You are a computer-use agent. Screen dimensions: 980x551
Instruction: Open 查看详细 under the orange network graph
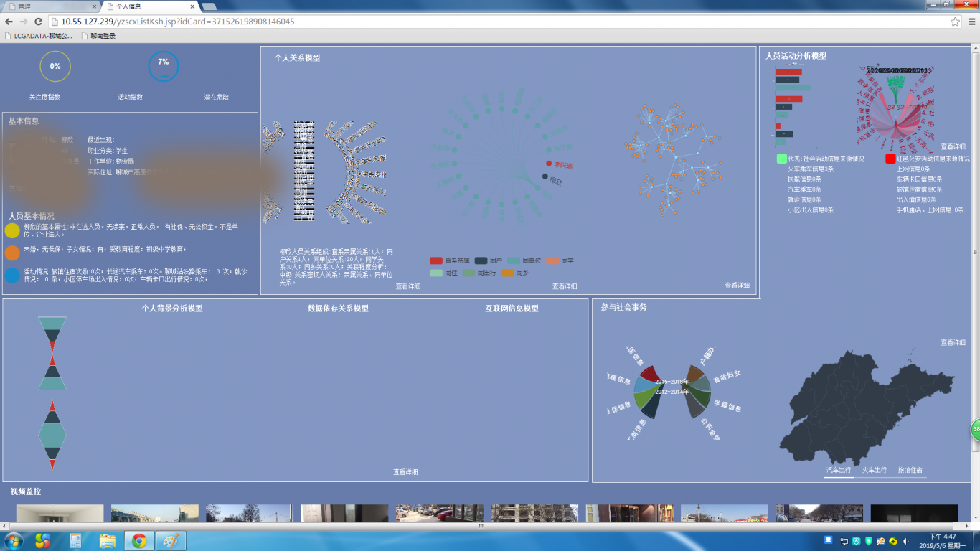pyautogui.click(x=737, y=286)
